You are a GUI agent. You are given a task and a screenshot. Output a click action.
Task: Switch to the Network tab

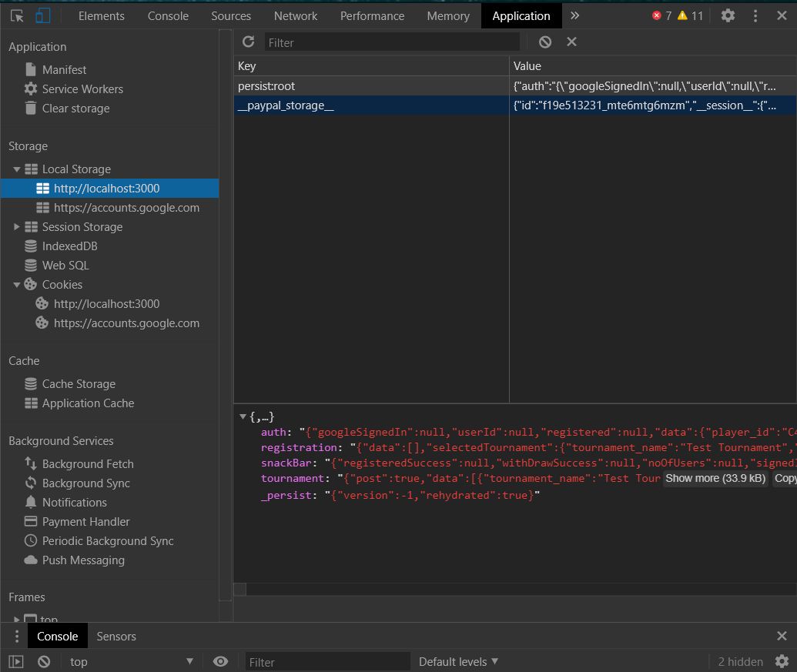(296, 15)
